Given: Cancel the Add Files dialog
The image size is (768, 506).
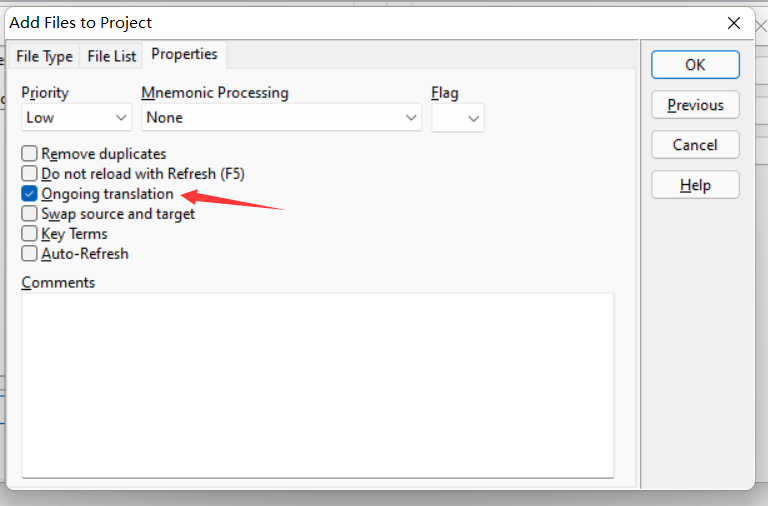Looking at the screenshot, I should click(x=695, y=145).
